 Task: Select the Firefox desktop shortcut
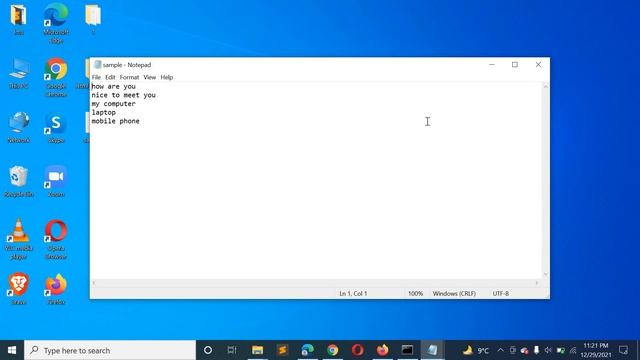[56, 289]
